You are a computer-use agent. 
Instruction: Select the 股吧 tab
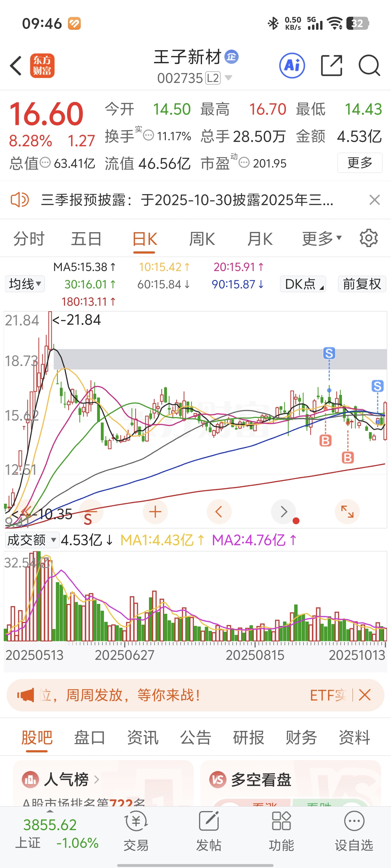coord(37,737)
